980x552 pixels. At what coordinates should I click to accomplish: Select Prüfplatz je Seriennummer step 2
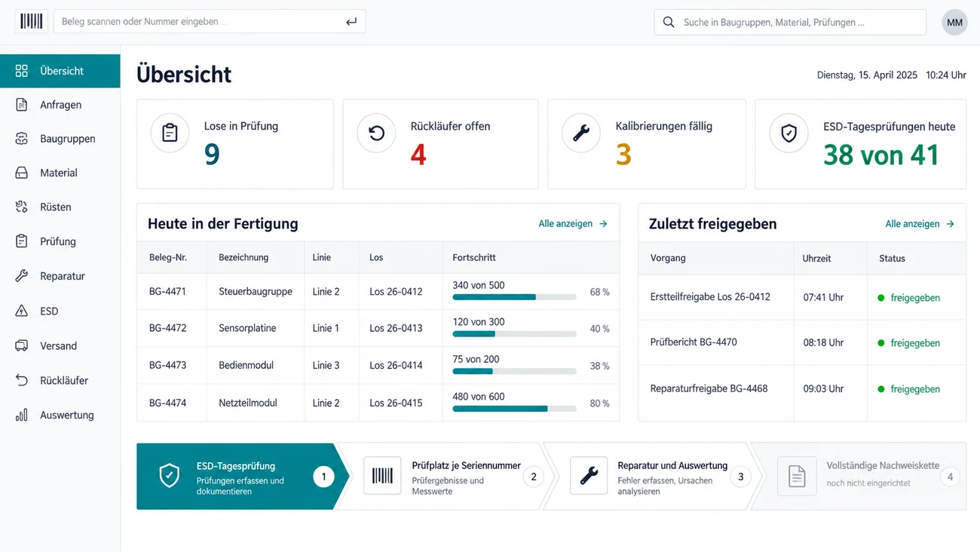tap(448, 476)
